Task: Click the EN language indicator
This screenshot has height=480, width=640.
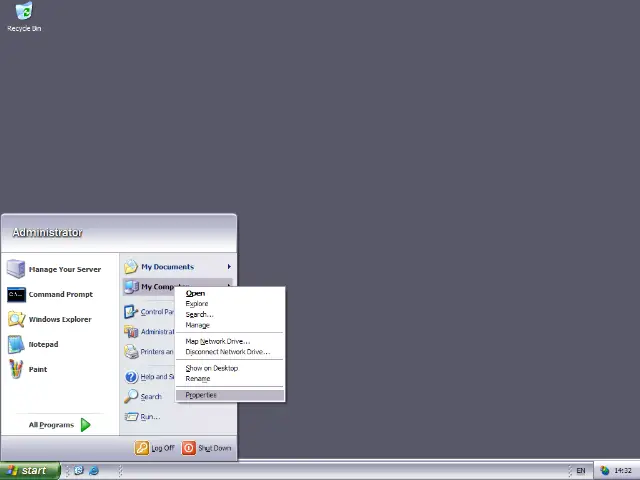Action: [580, 471]
